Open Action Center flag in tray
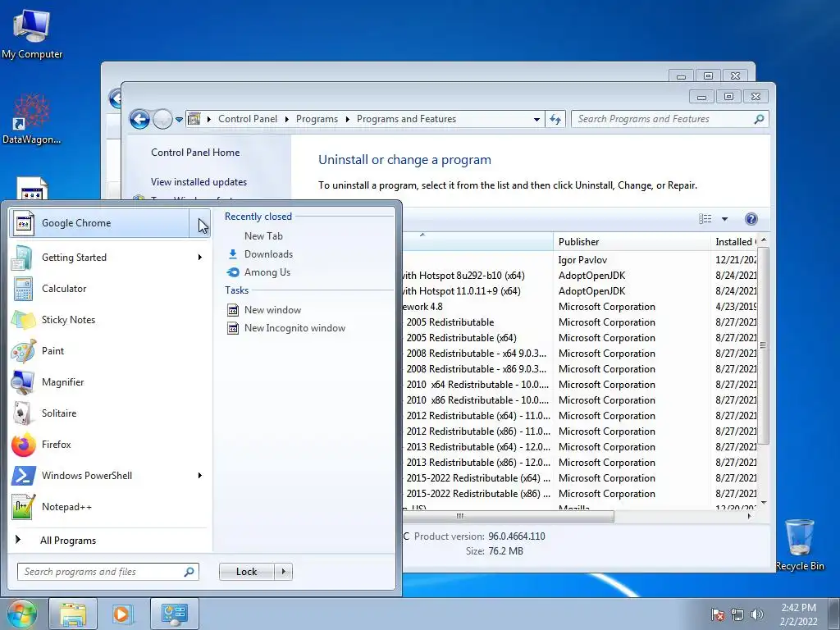Viewport: 840px width, 630px height. click(x=717, y=614)
